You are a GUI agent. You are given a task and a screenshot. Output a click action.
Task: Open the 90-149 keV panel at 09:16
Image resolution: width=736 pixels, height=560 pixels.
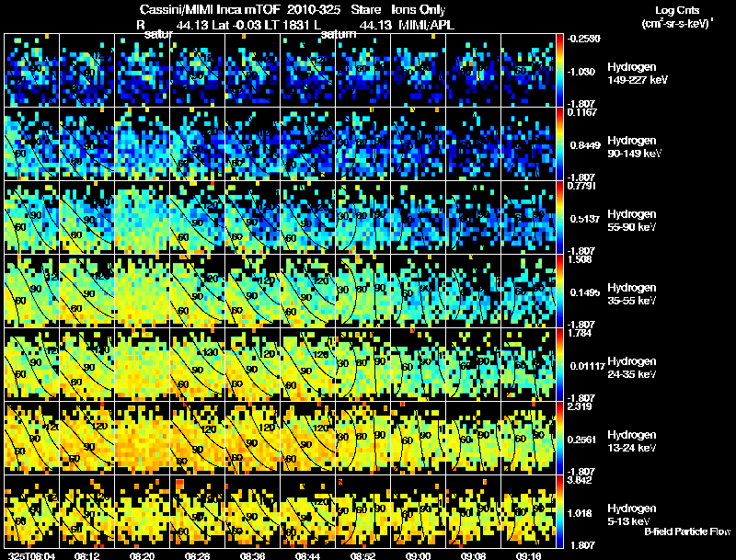coord(528,144)
